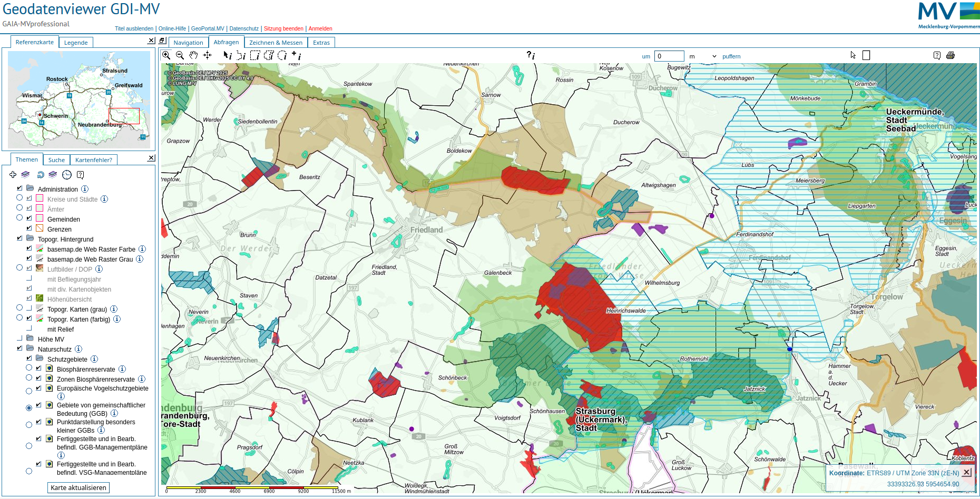Select the circle info query tool
Screen dimensions: 980x499
tap(282, 55)
